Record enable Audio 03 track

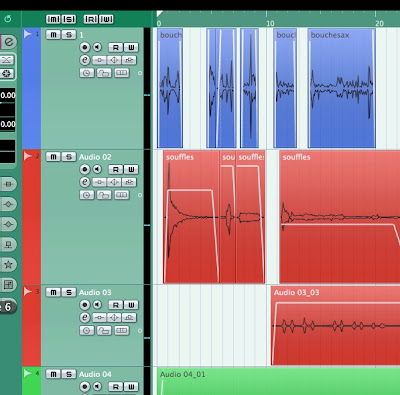[x=85, y=305]
